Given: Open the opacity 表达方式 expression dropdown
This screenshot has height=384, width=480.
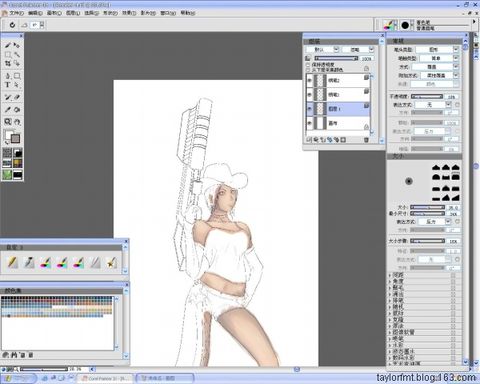Looking at the screenshot, I should (433, 105).
